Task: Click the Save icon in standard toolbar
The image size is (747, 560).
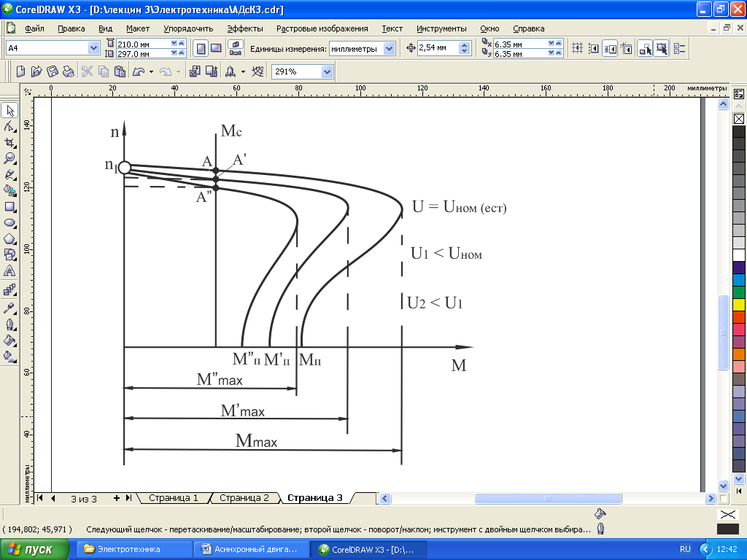Action: click(53, 71)
